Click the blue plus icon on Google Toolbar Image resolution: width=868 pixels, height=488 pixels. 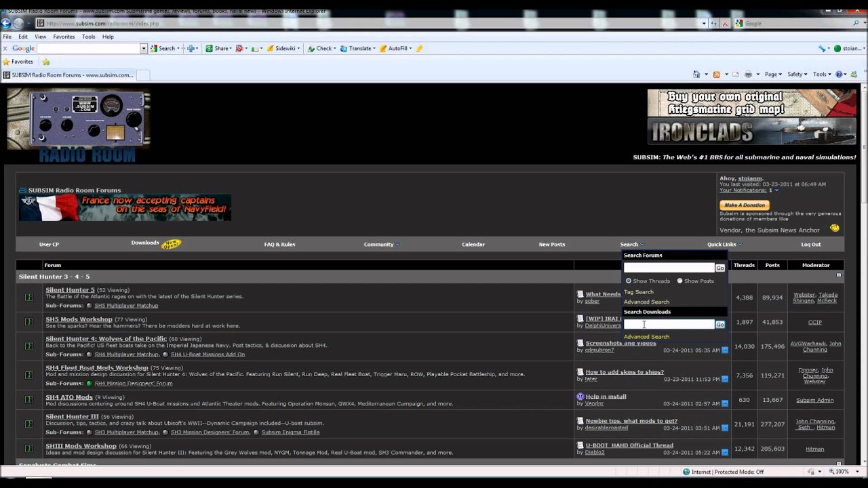(x=192, y=48)
